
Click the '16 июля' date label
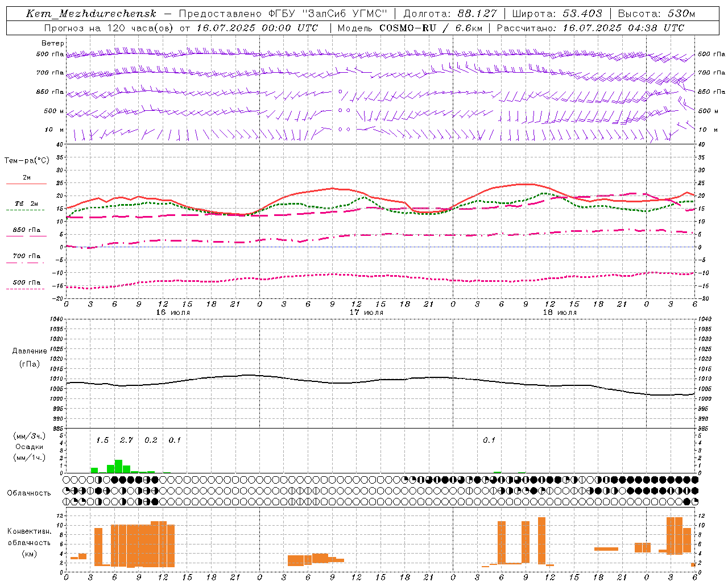tap(173, 312)
